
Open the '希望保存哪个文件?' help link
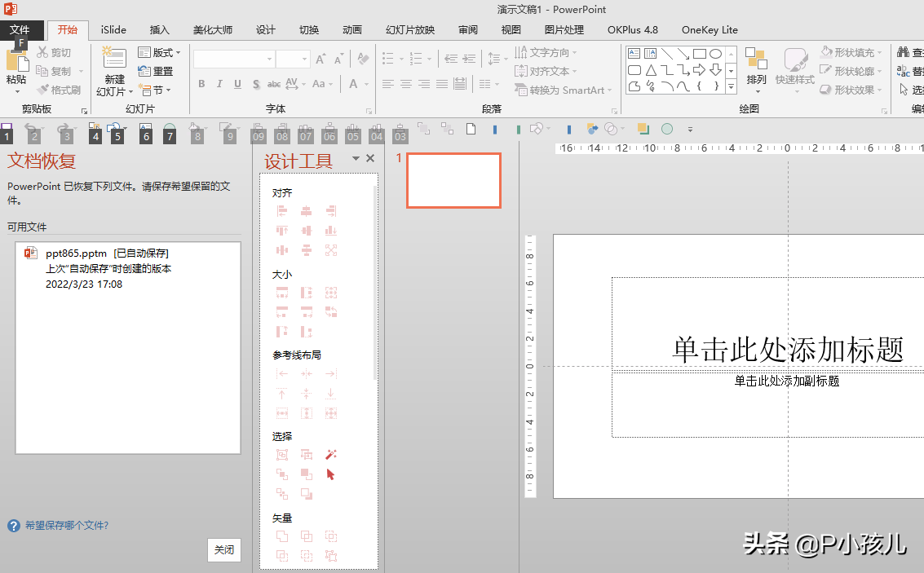pos(67,525)
